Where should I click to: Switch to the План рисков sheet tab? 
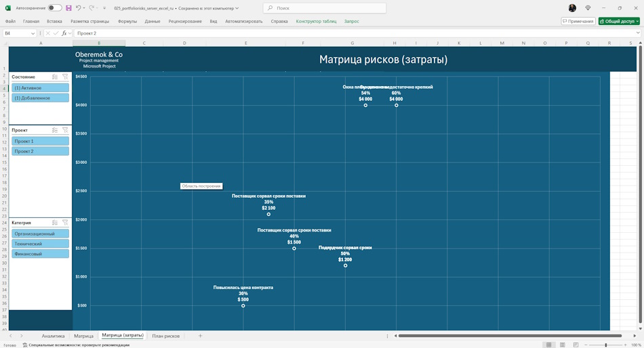(166, 336)
